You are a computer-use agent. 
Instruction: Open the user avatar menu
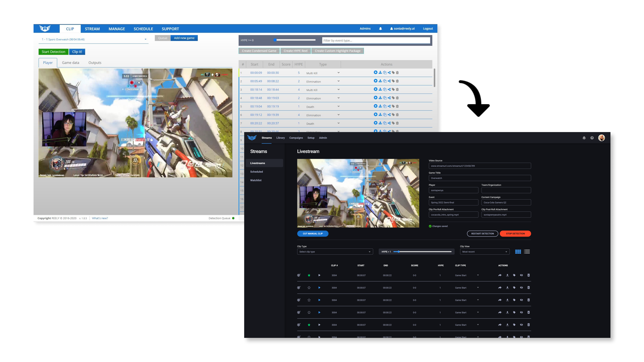pos(602,138)
